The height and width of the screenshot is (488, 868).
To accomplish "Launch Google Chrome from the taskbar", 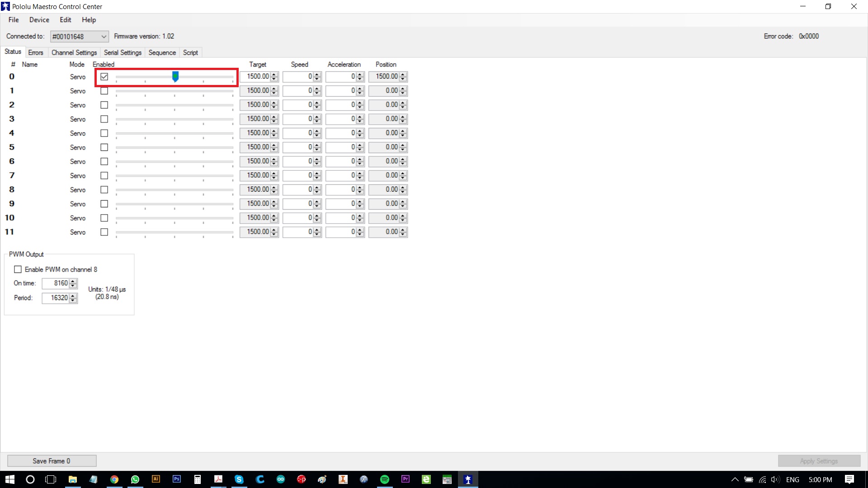I will coord(114,479).
